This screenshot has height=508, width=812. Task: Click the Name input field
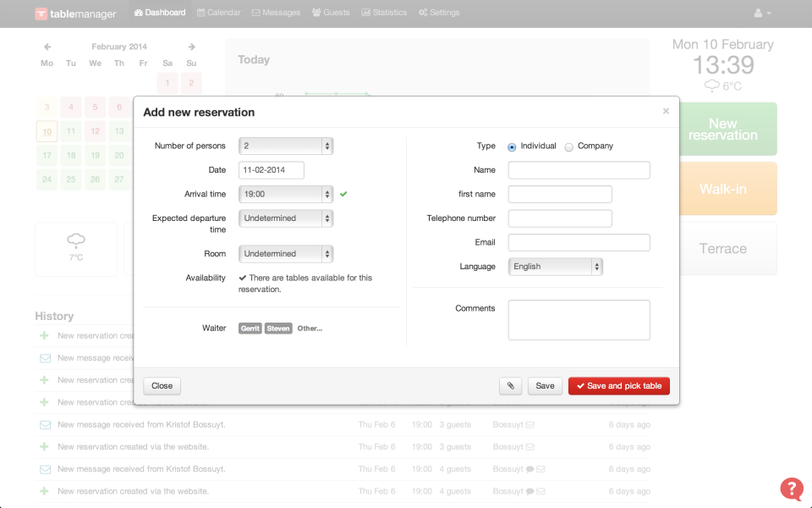tap(579, 169)
